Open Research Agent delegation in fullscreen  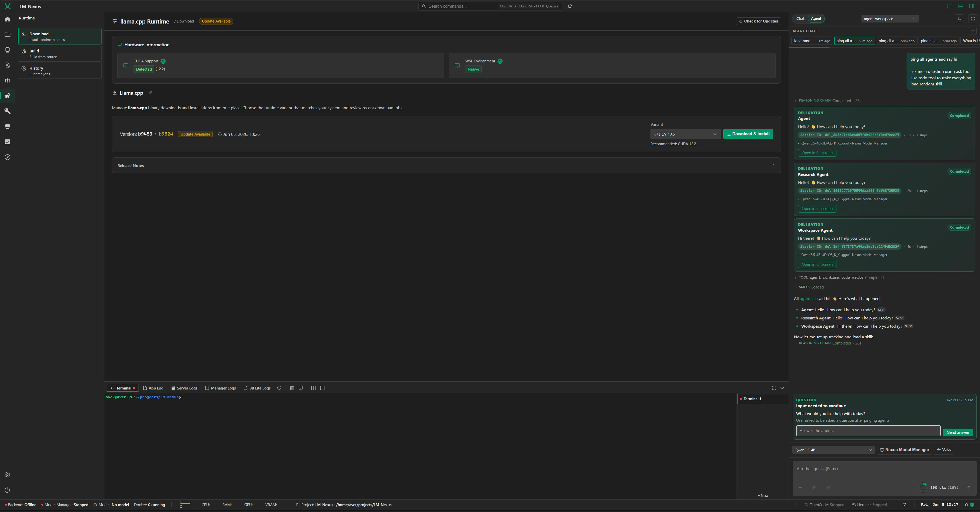coord(817,209)
